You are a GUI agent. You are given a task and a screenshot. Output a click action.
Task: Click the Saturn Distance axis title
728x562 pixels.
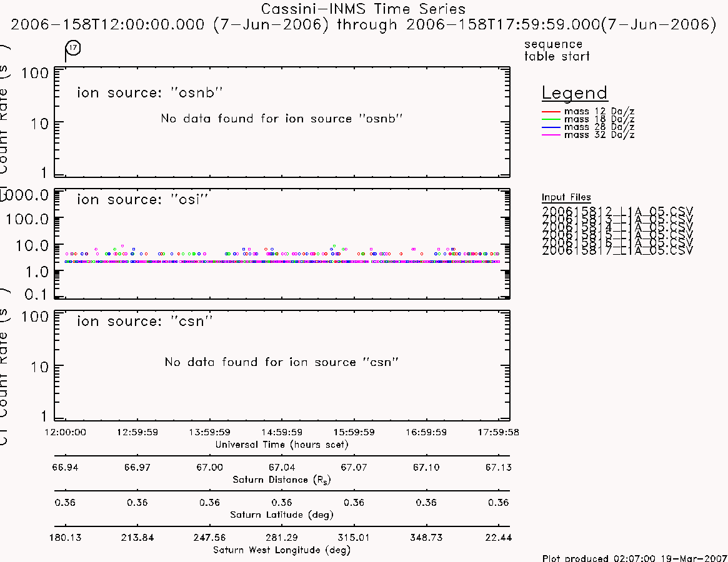pyautogui.click(x=282, y=480)
